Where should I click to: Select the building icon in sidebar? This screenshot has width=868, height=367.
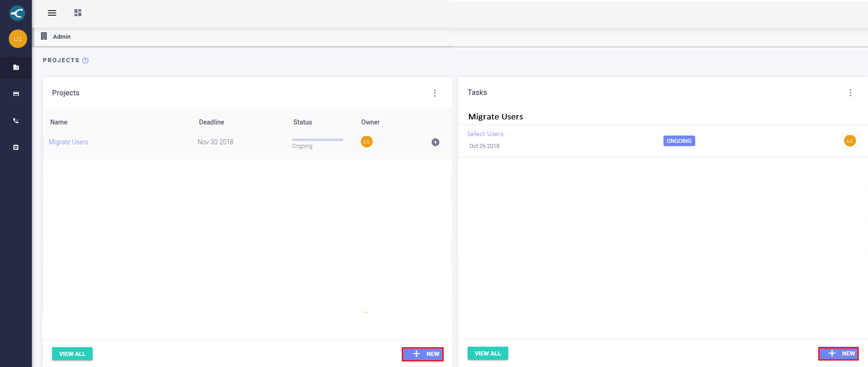(x=16, y=67)
